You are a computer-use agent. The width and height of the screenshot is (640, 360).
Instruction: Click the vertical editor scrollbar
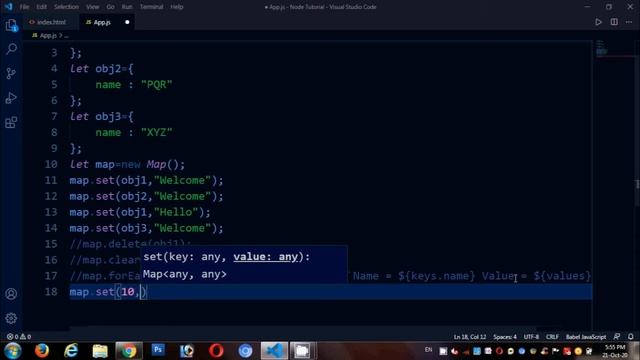coord(637,184)
